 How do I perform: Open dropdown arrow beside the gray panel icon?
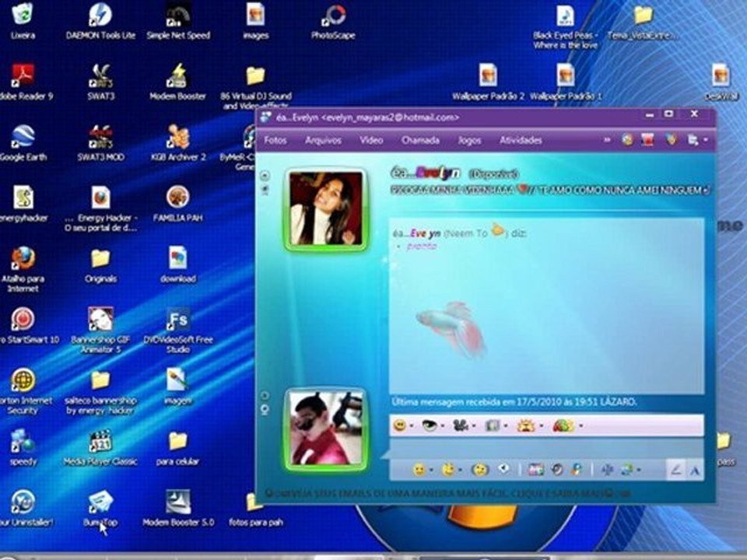pyautogui.click(x=506, y=425)
